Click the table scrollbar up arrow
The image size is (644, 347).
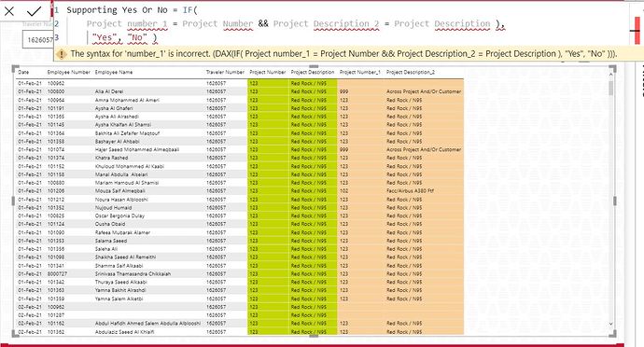click(610, 75)
